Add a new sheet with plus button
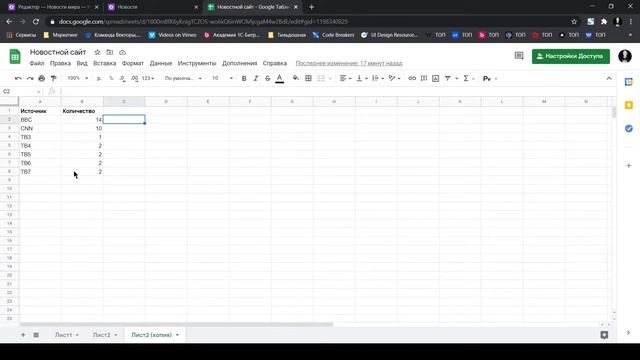Image resolution: width=640 pixels, height=360 pixels. click(23, 335)
